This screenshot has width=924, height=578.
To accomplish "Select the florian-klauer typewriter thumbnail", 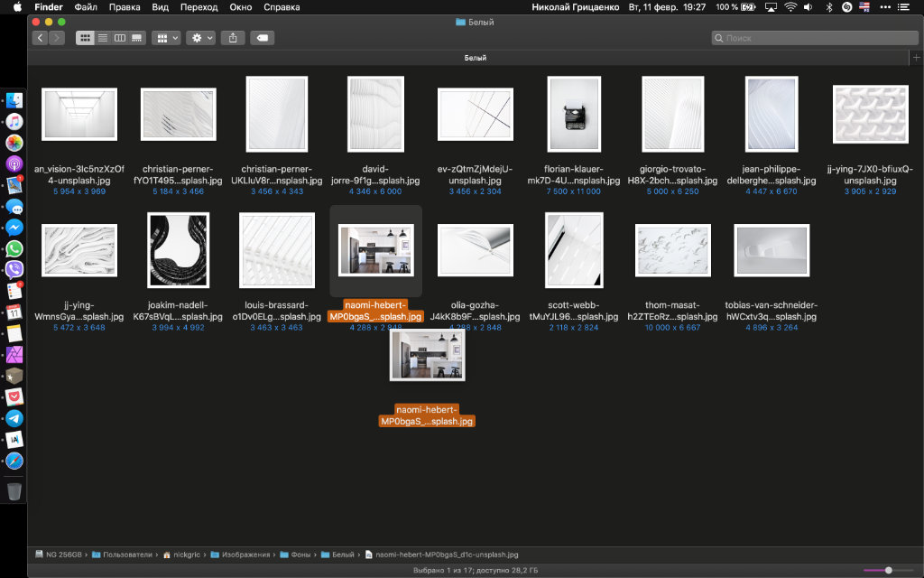I will coord(574,115).
